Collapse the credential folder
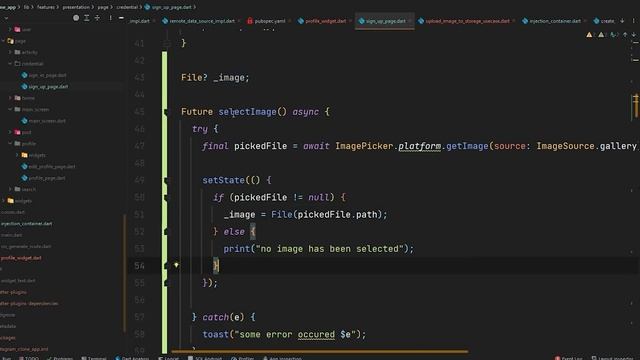Image resolution: width=640 pixels, height=360 pixels. pos(10,64)
